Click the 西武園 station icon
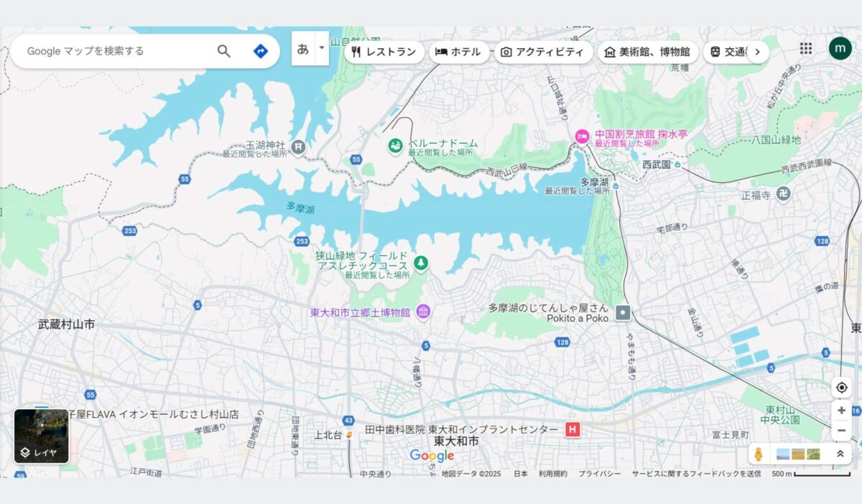 click(676, 164)
